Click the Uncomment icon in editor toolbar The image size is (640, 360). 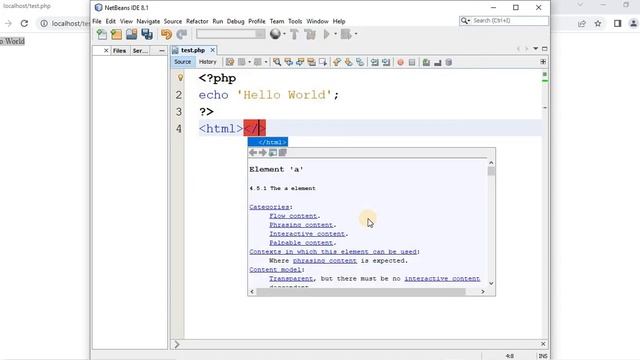[x=438, y=62]
